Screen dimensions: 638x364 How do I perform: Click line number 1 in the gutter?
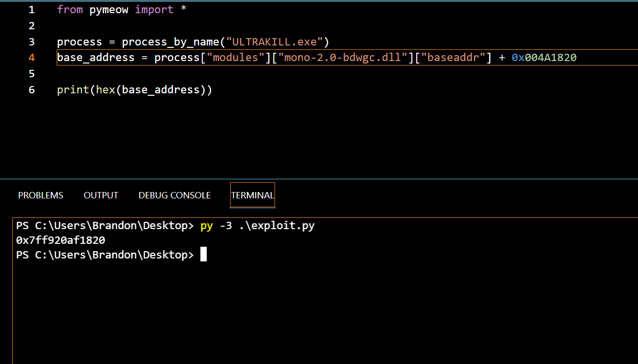[31, 10]
